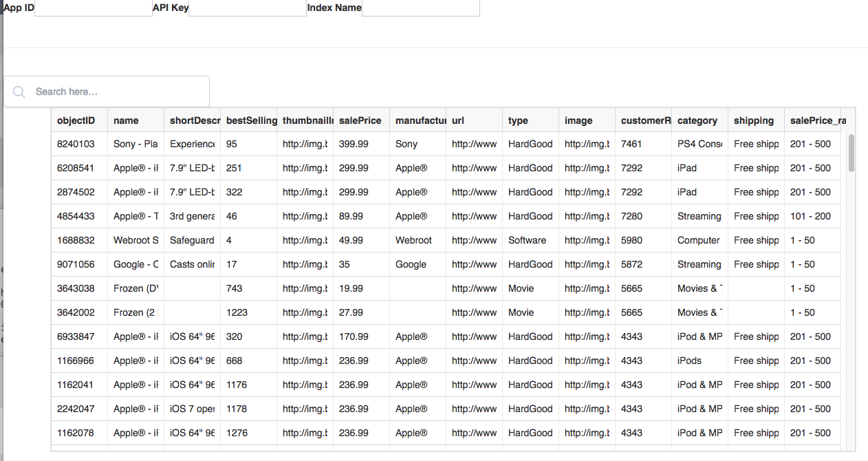The image size is (868, 461).
Task: Select objectID cell 6208541
Action: (79, 168)
